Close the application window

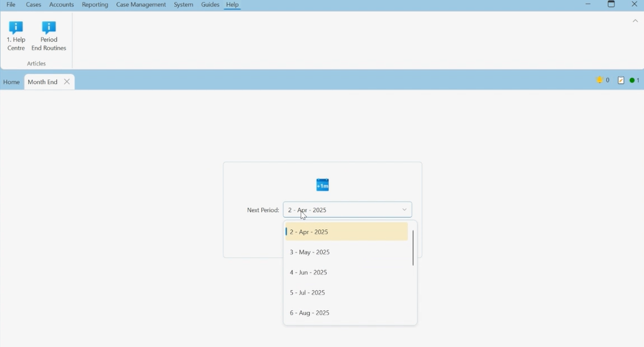(634, 4)
